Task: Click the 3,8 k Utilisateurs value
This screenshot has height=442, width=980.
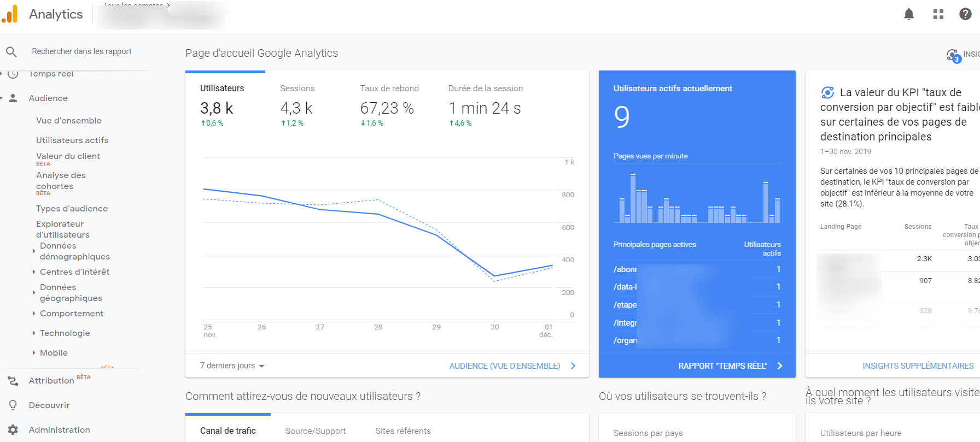Action: point(217,108)
